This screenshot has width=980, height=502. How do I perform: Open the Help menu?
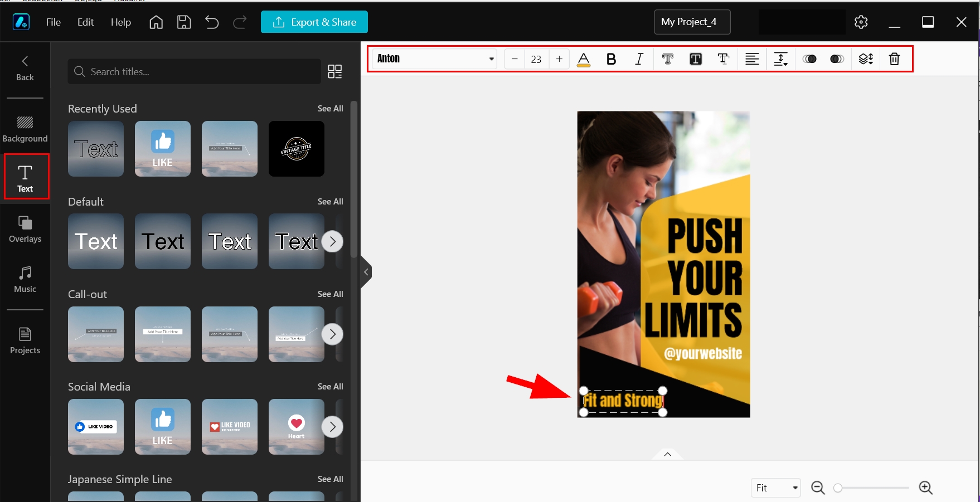click(120, 22)
